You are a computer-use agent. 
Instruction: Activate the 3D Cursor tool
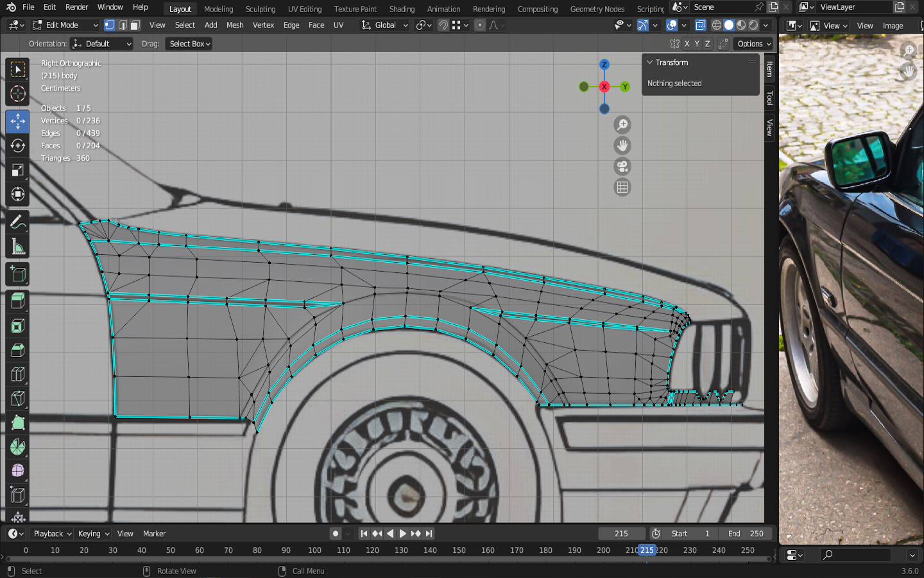(x=17, y=94)
